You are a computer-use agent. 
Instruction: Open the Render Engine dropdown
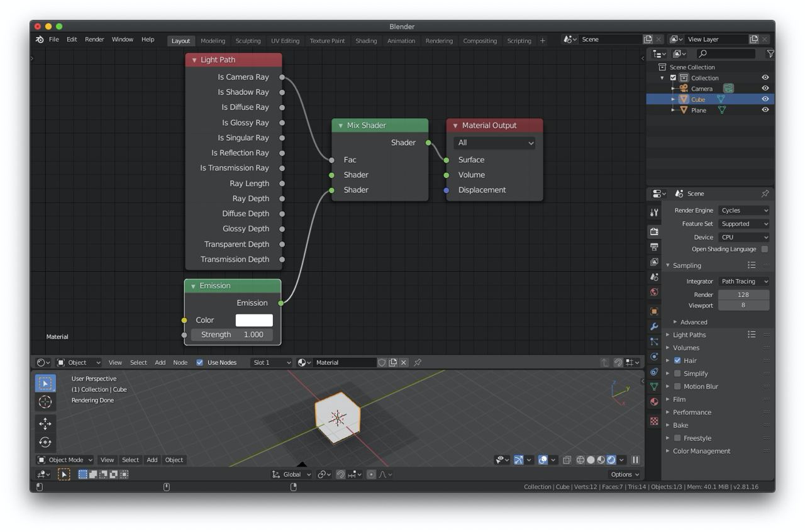tap(744, 210)
